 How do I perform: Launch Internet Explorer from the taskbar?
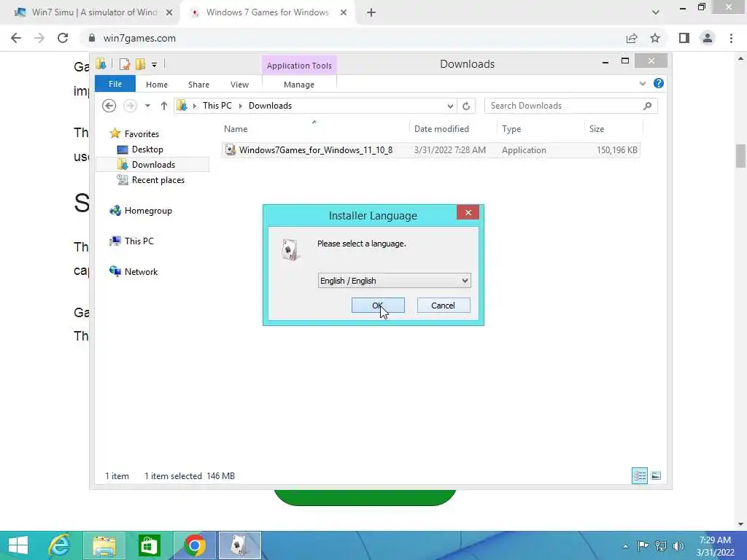tap(60, 545)
